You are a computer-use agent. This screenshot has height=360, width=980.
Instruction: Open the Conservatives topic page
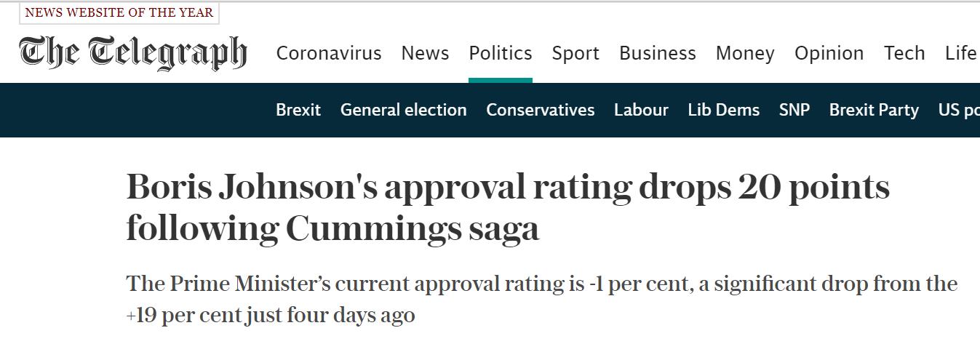pos(541,110)
